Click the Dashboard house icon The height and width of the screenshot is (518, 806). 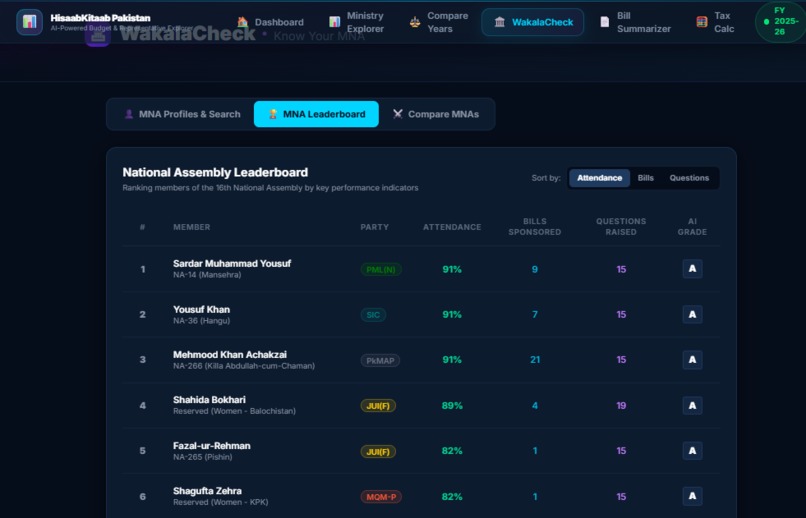(x=243, y=22)
